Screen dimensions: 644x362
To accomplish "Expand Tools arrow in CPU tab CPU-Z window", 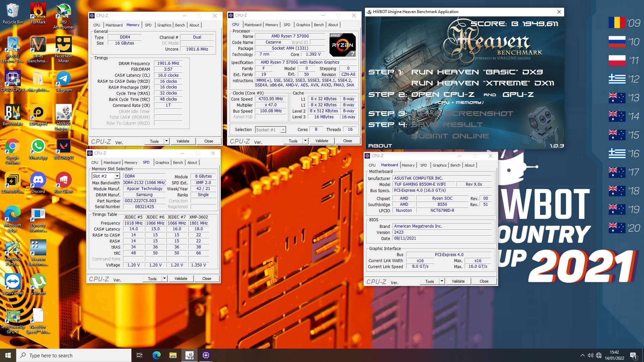I will click(x=305, y=141).
